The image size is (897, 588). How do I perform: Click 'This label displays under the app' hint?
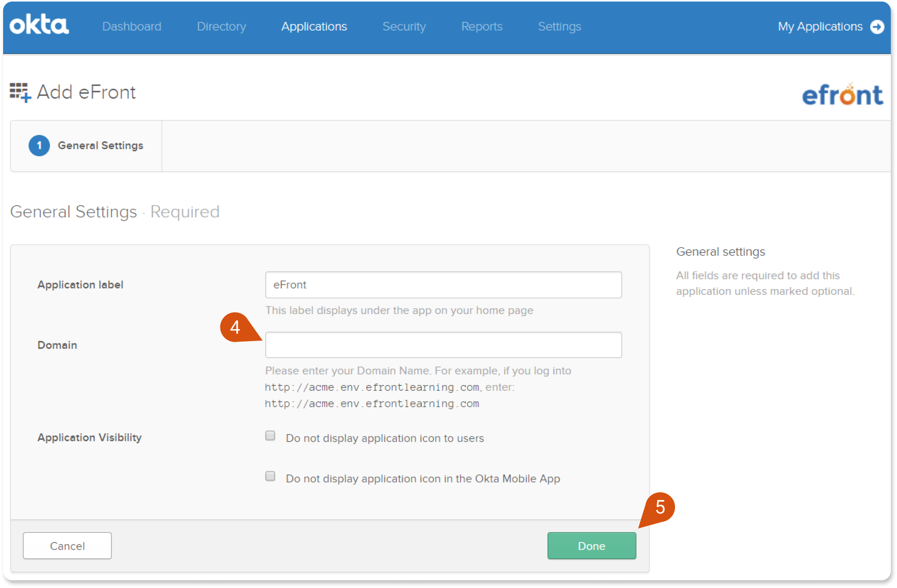(399, 310)
